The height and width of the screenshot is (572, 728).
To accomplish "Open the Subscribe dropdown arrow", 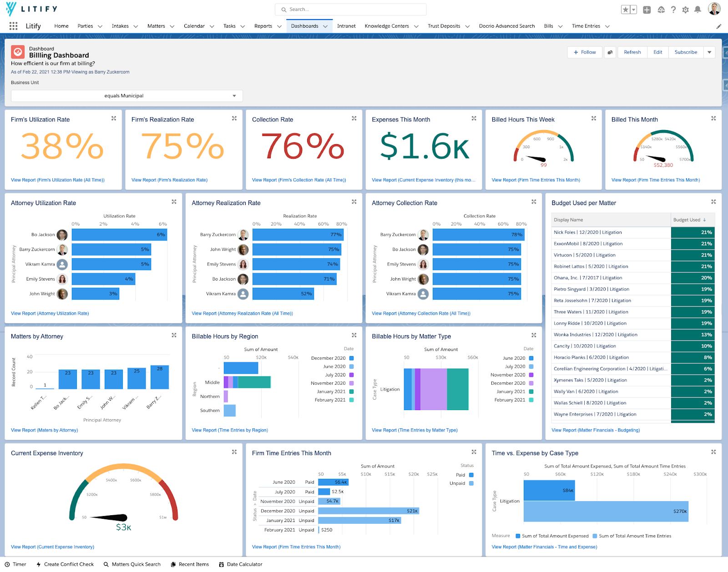I will pyautogui.click(x=709, y=52).
